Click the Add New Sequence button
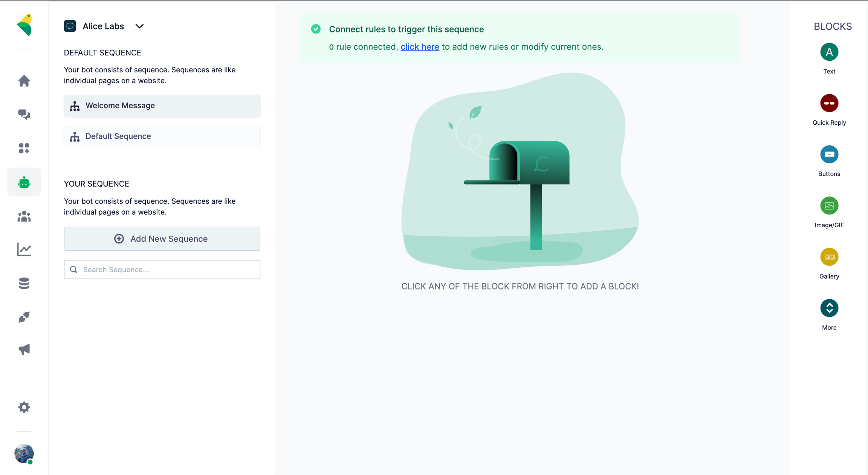This screenshot has width=868, height=475. point(162,239)
